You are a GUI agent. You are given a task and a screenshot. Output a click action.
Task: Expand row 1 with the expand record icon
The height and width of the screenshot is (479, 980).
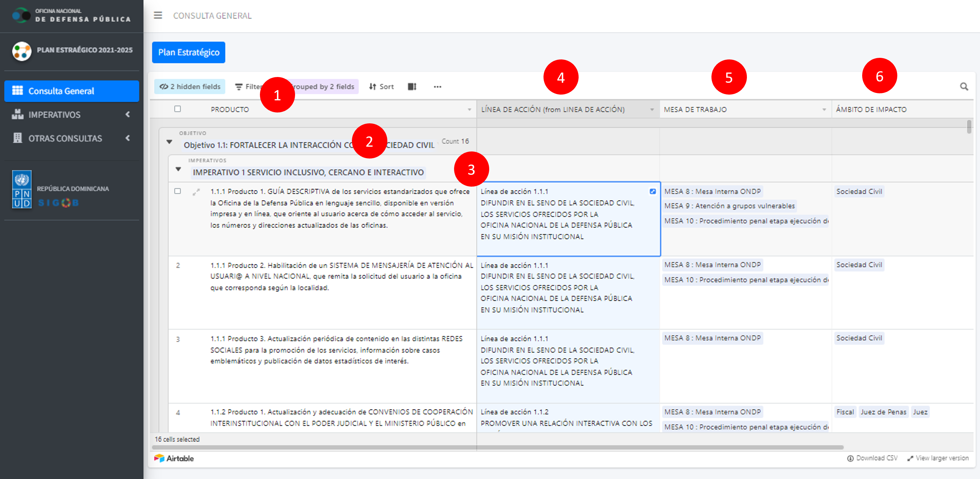[x=196, y=192]
